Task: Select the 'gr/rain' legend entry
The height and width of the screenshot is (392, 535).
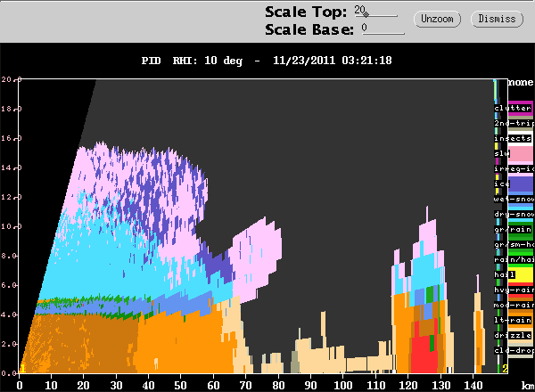Action: click(513, 229)
